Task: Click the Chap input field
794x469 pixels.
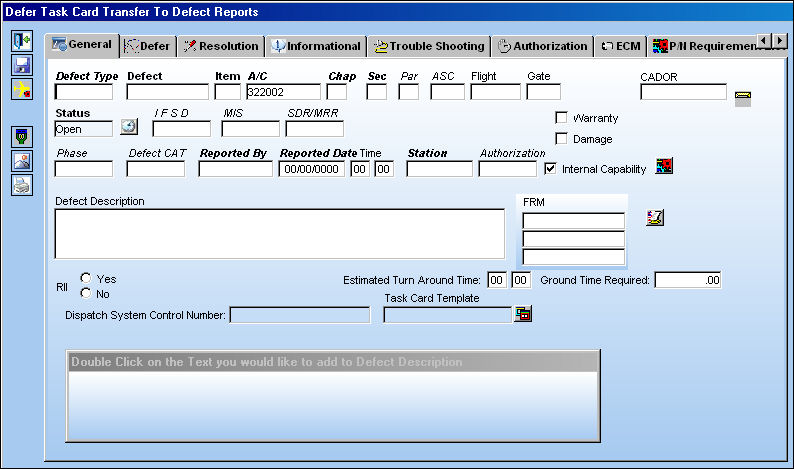Action: pyautogui.click(x=337, y=92)
